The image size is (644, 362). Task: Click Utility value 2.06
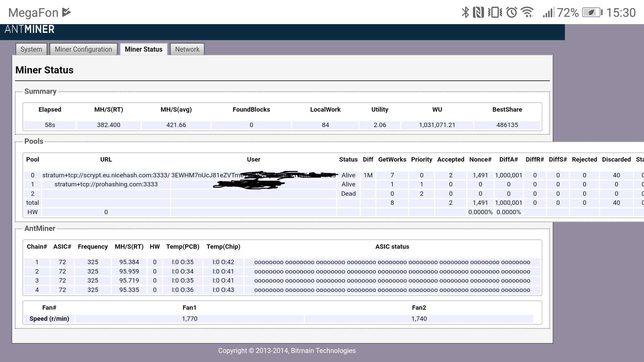point(380,125)
